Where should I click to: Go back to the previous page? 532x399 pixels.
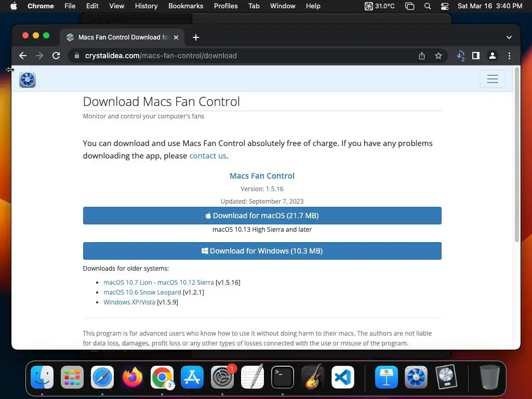point(23,56)
